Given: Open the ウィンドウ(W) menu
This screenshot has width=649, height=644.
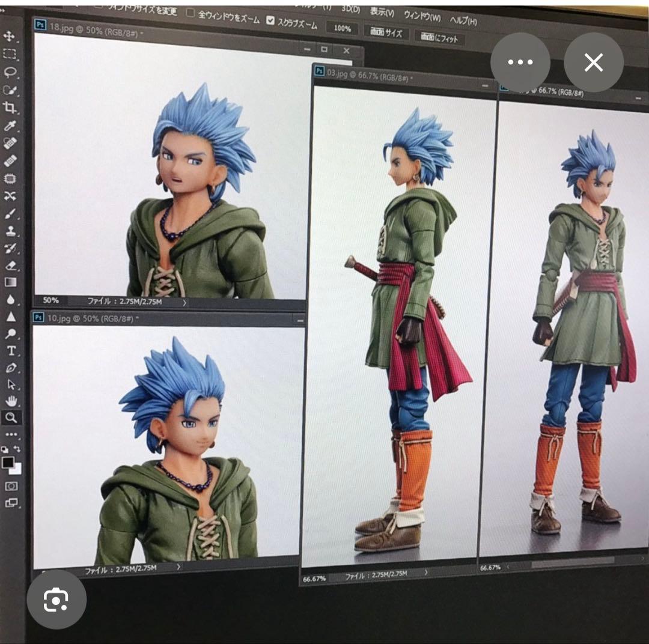Looking at the screenshot, I should coord(422,17).
